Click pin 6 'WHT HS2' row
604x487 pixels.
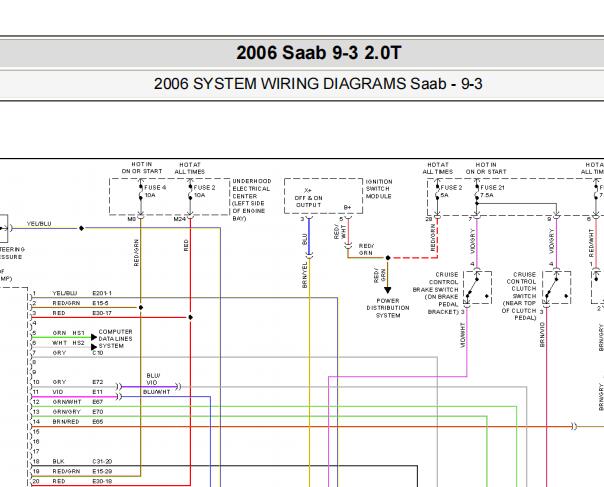point(59,343)
